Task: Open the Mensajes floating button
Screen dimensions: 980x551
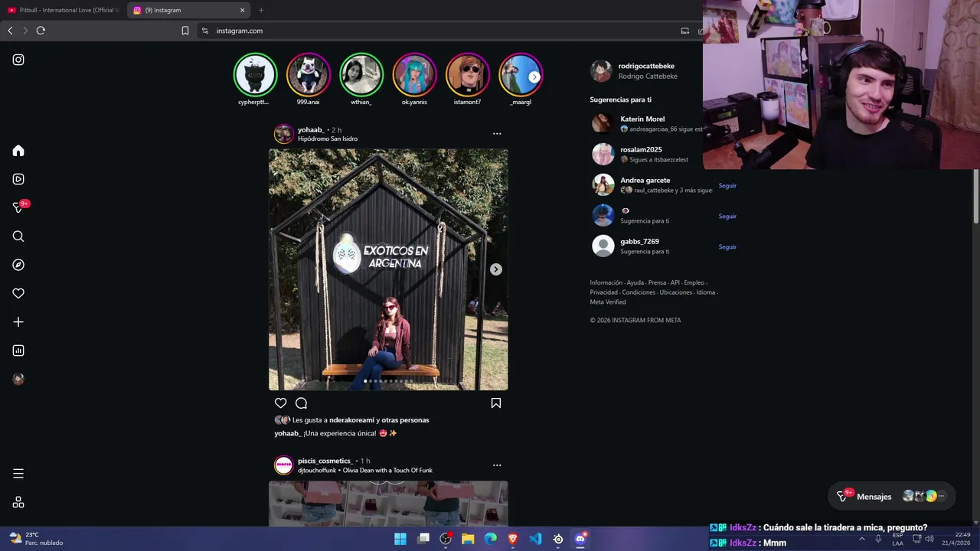Action: click(x=892, y=497)
